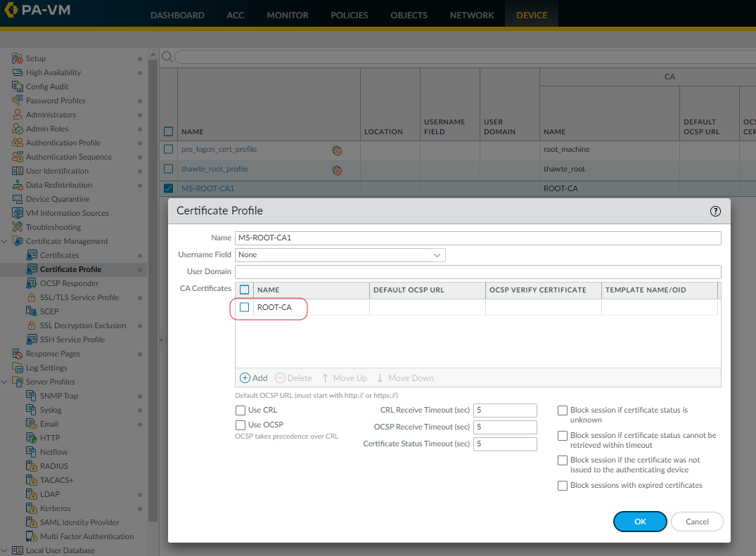The height and width of the screenshot is (556, 756).
Task: Click the gear icon beside thawte_root_profile
Action: click(338, 170)
